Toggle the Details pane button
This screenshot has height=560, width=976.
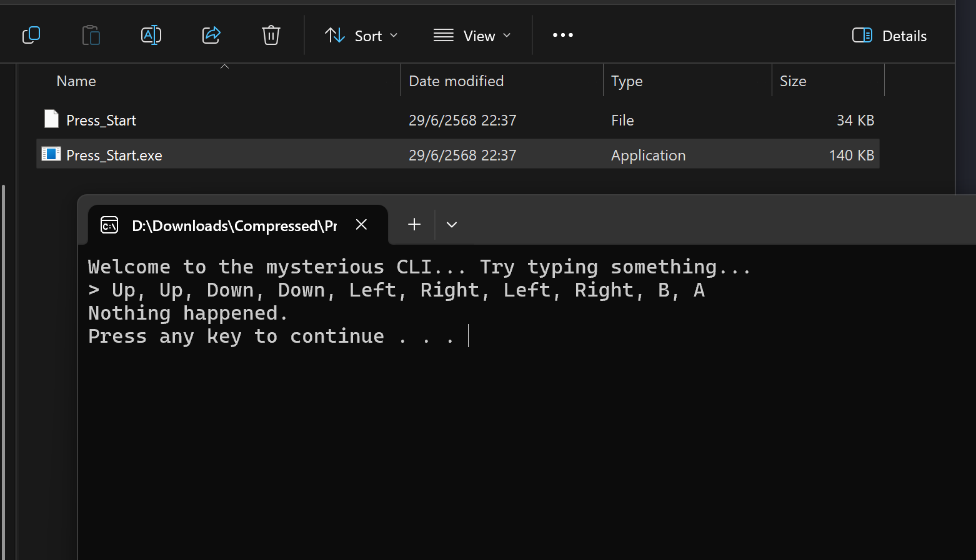click(890, 36)
